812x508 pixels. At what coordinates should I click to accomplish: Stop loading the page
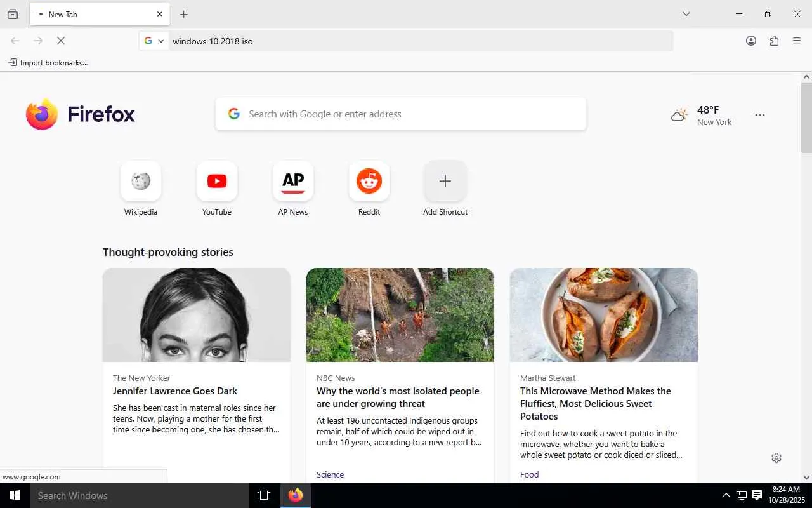61,41
